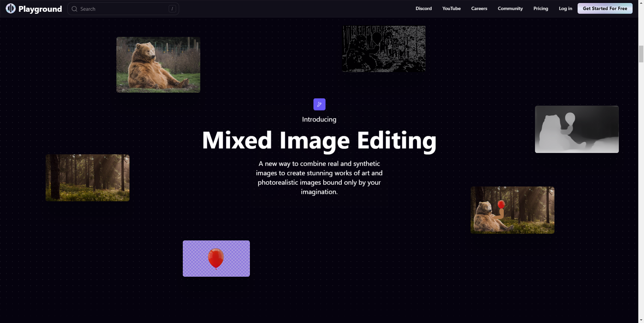Click the page vertical scrollbar thumb

pos(641,54)
